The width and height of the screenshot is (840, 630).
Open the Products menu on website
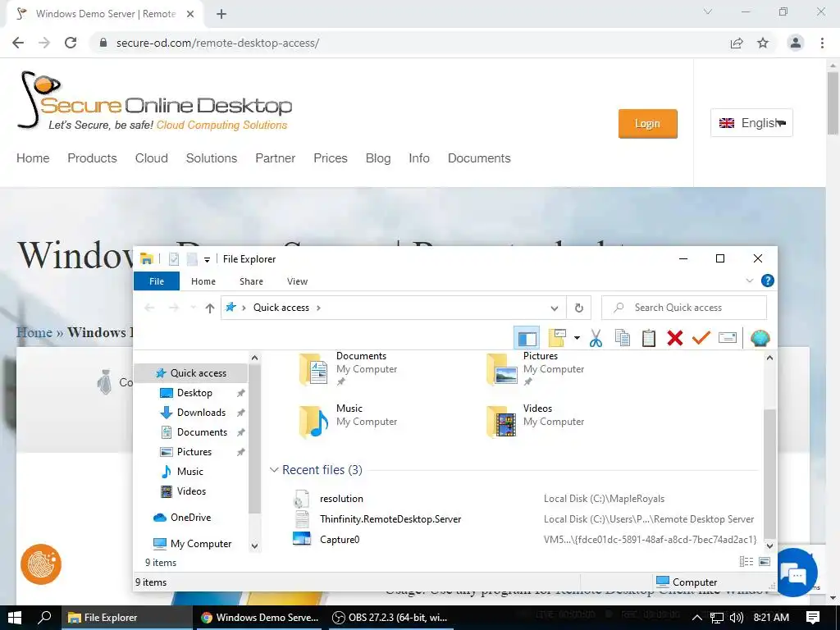tap(92, 158)
